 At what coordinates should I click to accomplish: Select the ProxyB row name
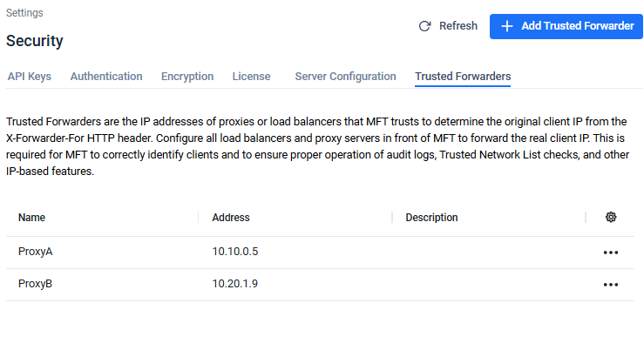pyautogui.click(x=36, y=285)
